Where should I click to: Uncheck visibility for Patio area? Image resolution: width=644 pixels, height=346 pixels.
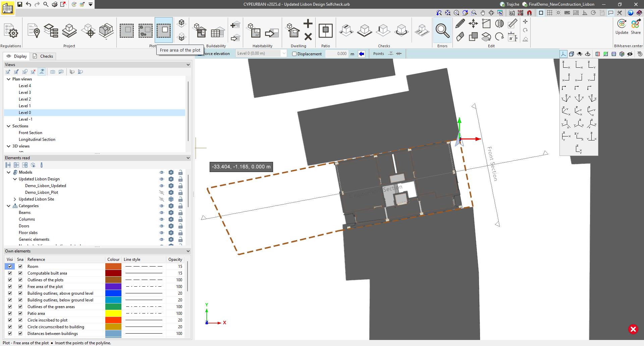[x=10, y=313]
